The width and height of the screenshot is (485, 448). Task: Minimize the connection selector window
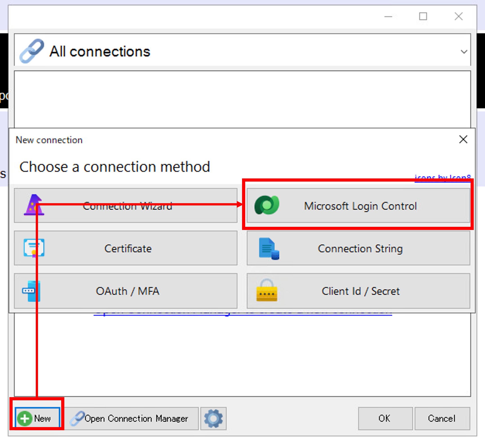click(388, 16)
